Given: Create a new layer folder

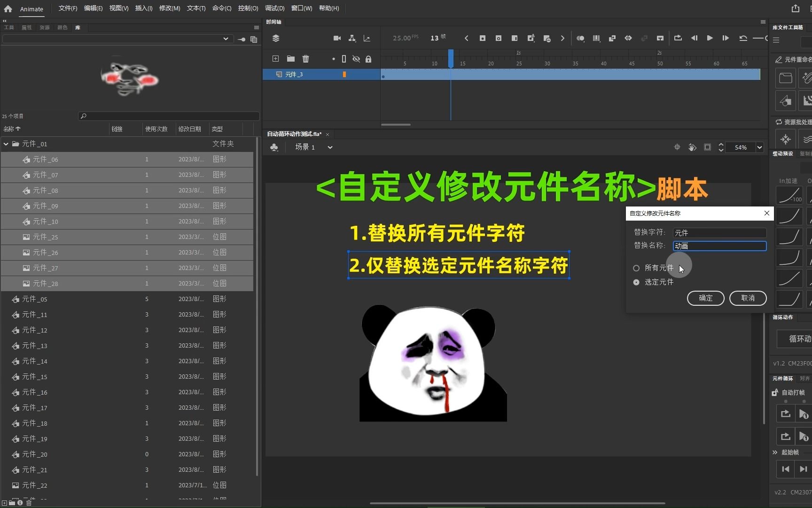Looking at the screenshot, I should (290, 59).
